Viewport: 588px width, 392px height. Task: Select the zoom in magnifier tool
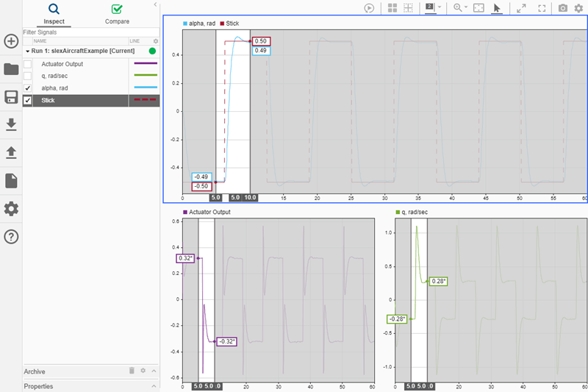[457, 8]
